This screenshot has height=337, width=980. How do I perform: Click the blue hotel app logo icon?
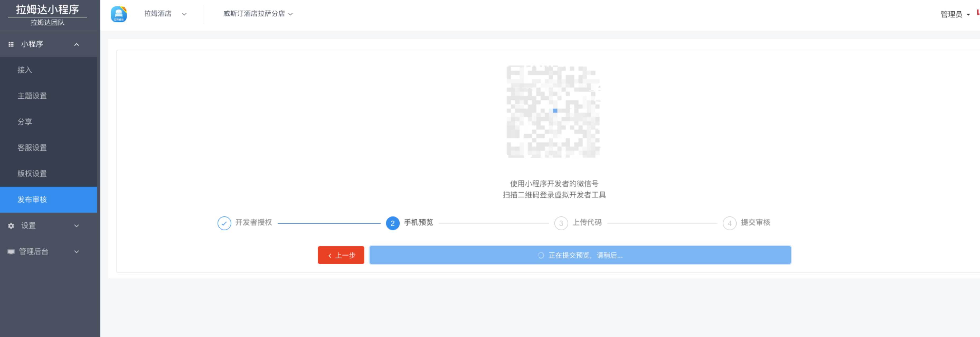[x=119, y=14]
